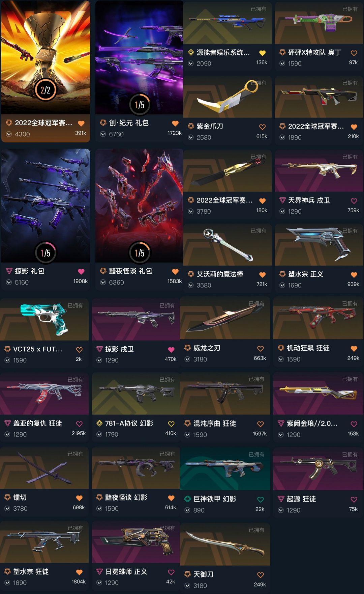
Task: Toggle favorite heart on 天界神兵 戍卫
Action: tap(354, 201)
